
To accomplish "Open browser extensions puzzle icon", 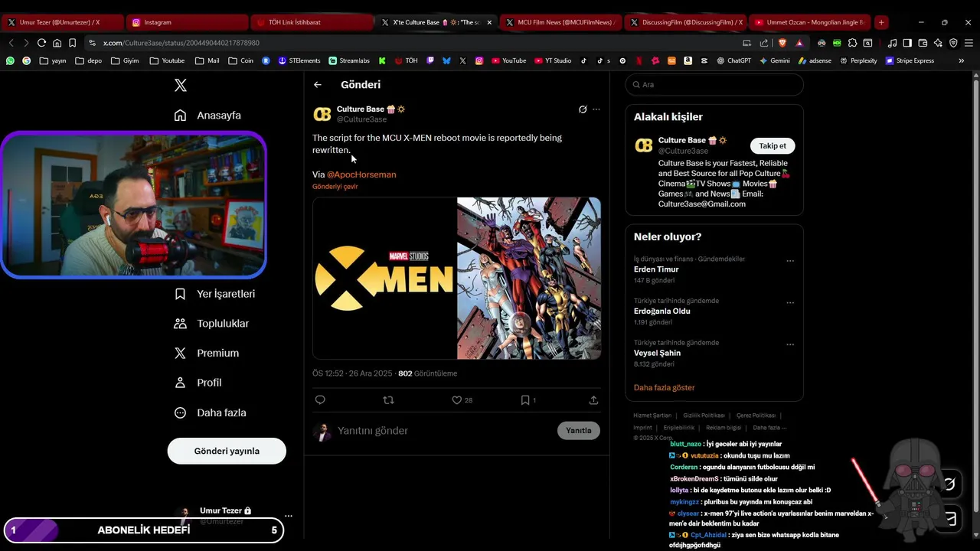I will (852, 43).
